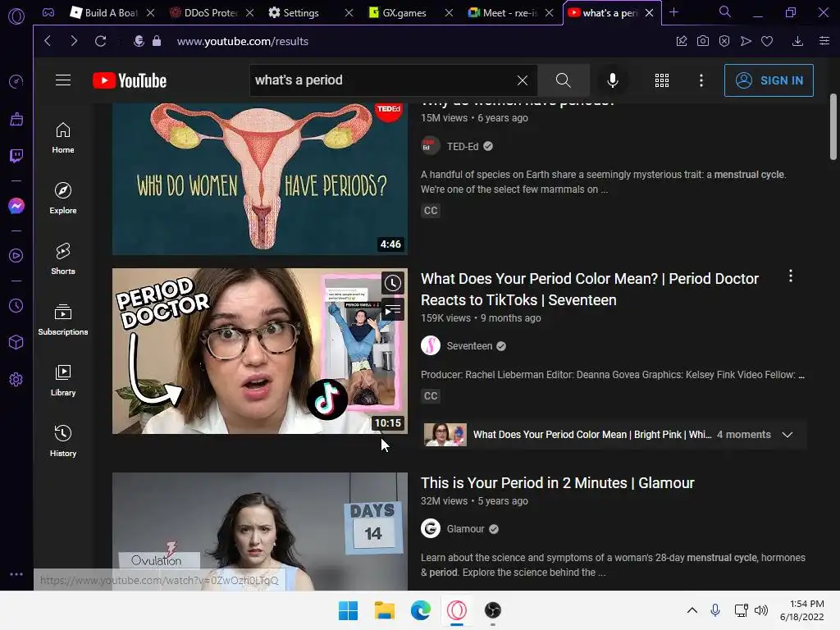The image size is (840, 630).
Task: Click the address bar URL
Action: [243, 41]
